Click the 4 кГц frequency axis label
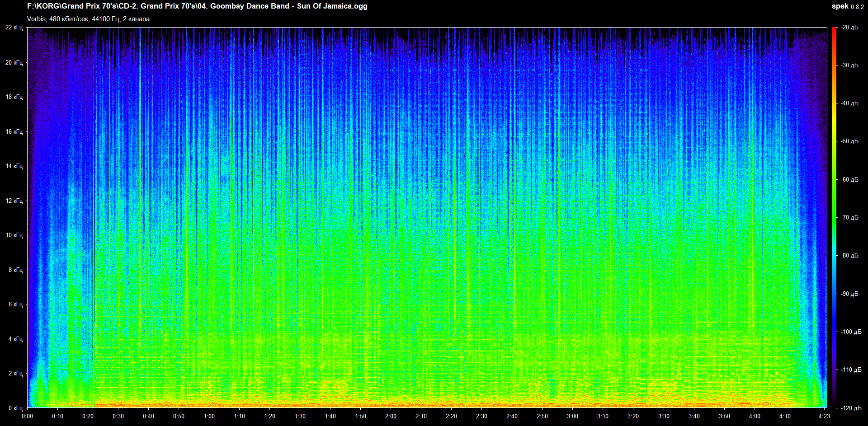The width and height of the screenshot is (868, 426). 15,339
